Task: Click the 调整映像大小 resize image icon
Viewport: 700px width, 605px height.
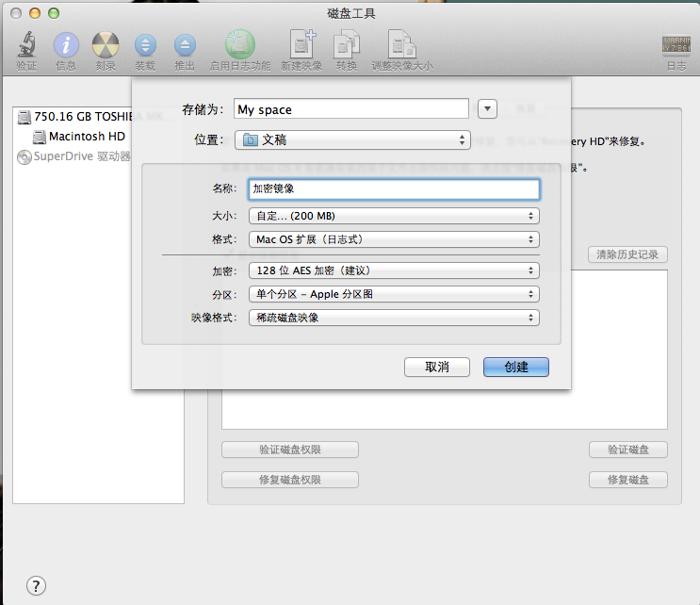Action: [x=401, y=44]
